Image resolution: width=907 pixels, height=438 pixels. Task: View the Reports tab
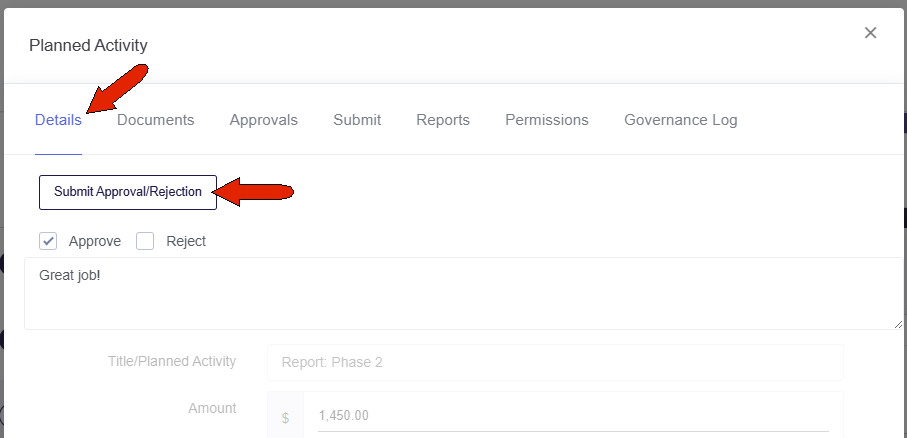point(443,120)
